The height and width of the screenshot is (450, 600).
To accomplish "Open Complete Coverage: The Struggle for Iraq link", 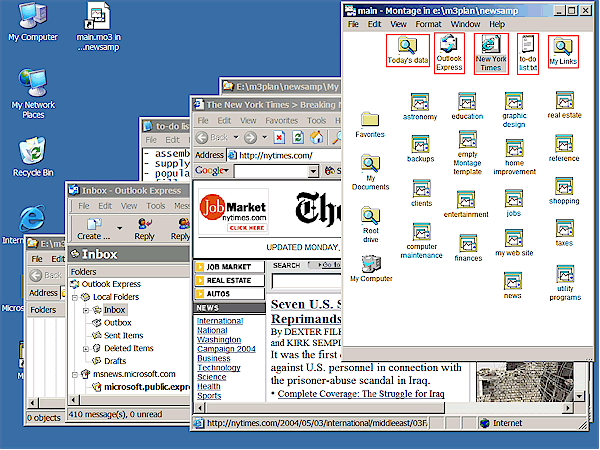I will click(361, 394).
